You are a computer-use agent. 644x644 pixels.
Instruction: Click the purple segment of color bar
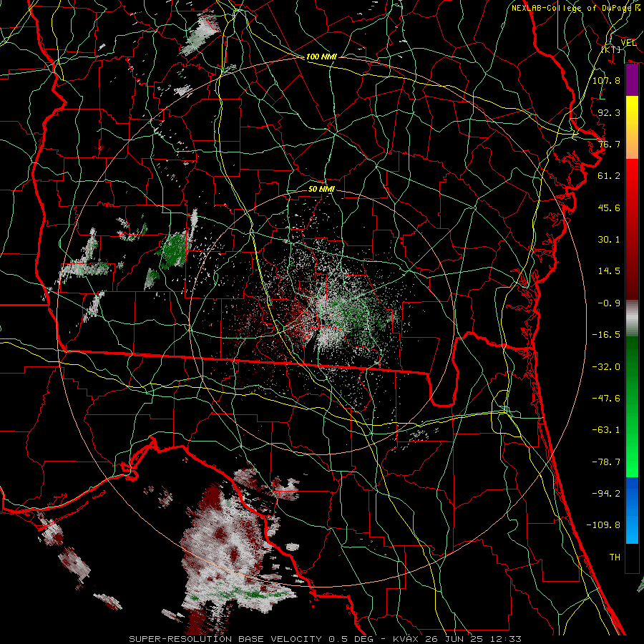tap(632, 80)
